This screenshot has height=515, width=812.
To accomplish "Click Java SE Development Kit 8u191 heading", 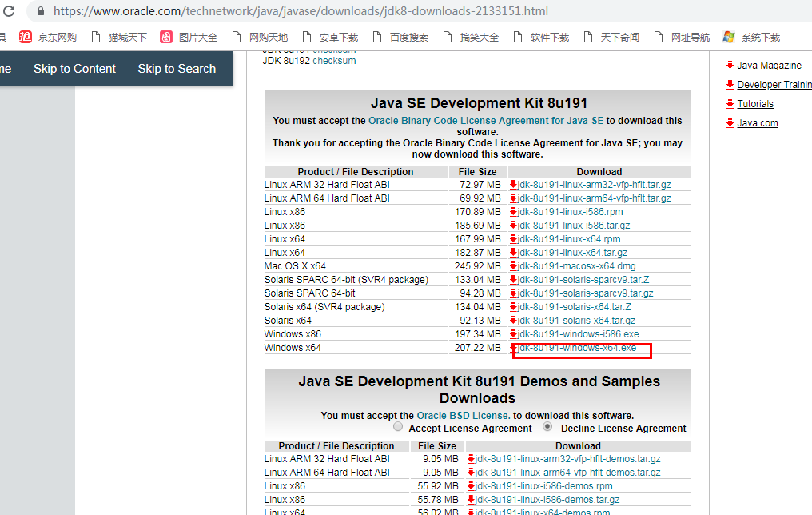I will 479,103.
